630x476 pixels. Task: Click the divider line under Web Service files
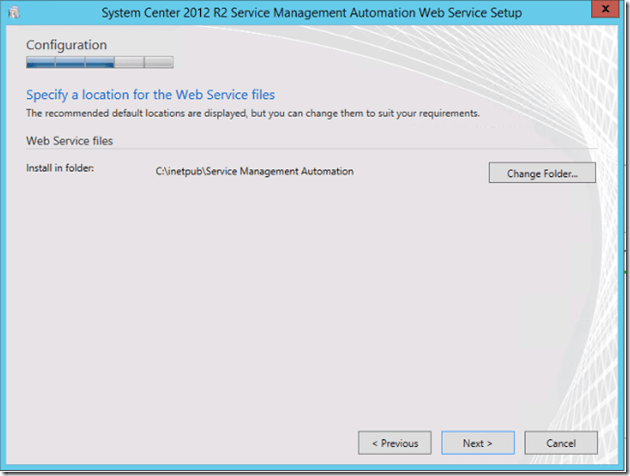[x=300, y=150]
